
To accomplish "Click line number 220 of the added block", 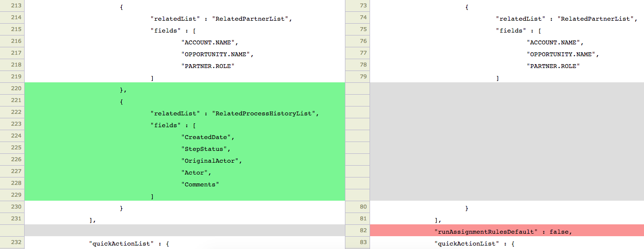I will pos(16,89).
